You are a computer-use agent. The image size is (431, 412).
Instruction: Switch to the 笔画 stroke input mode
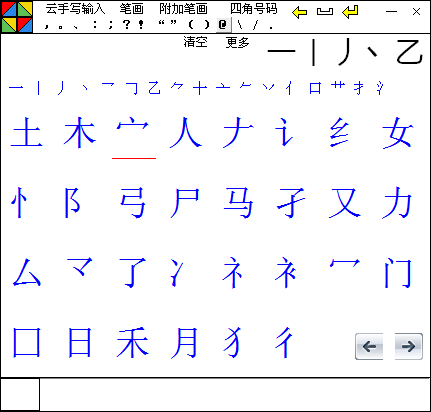(x=131, y=9)
